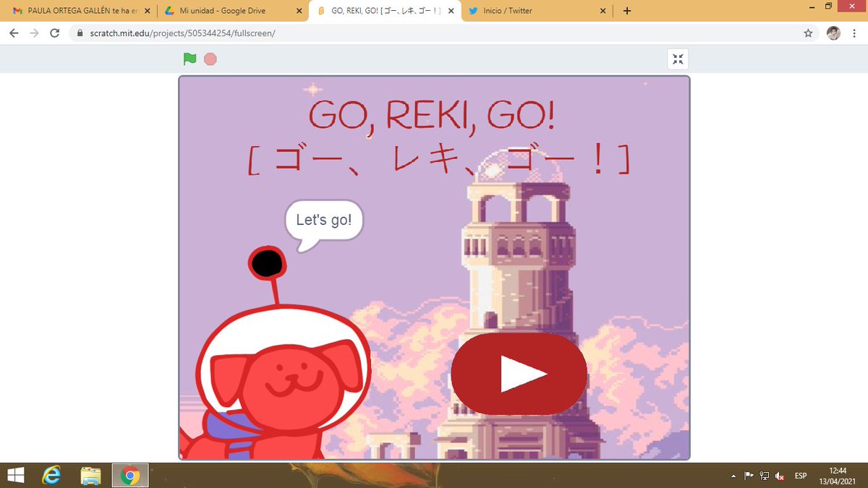This screenshot has width=868, height=488.
Task: Open File Explorer from the taskbar
Action: (x=90, y=476)
